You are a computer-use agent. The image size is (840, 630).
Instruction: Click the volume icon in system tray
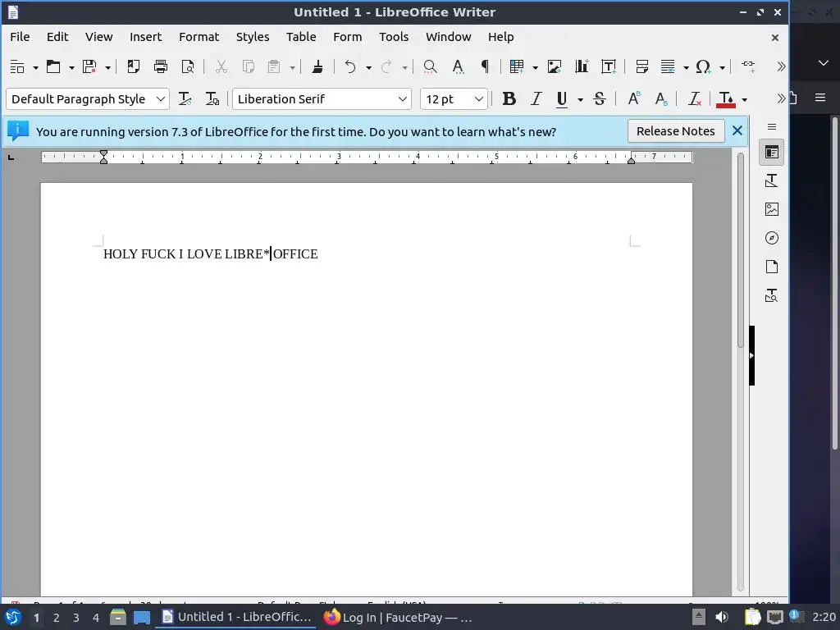(x=722, y=617)
